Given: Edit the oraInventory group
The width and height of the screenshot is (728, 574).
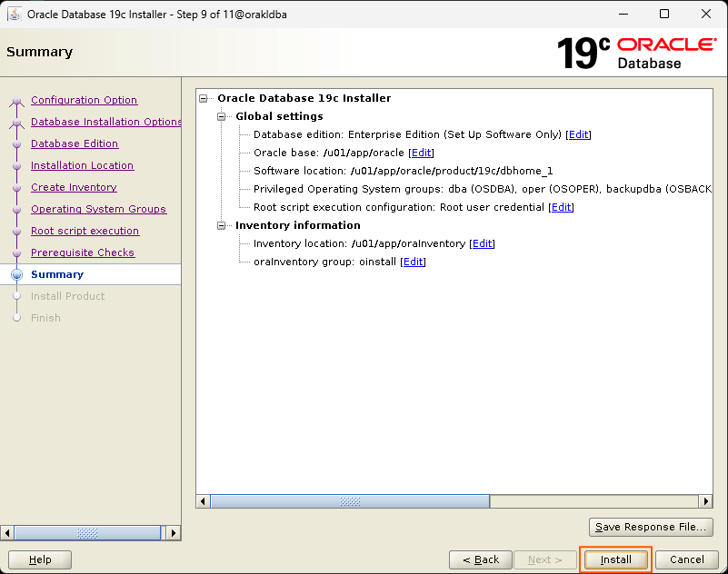Looking at the screenshot, I should 413,262.
